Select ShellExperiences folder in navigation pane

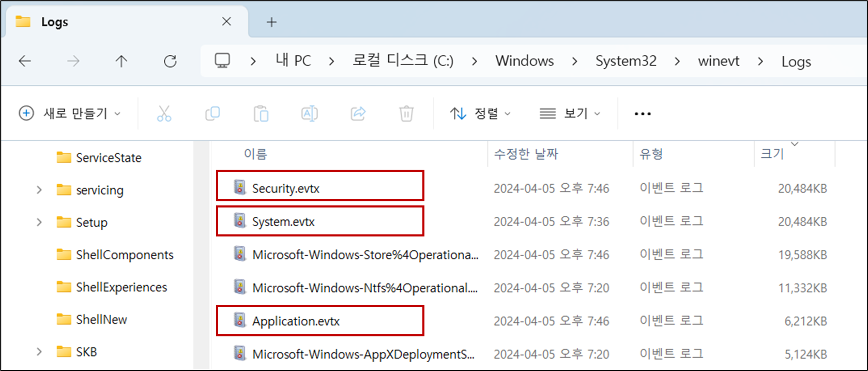[121, 287]
